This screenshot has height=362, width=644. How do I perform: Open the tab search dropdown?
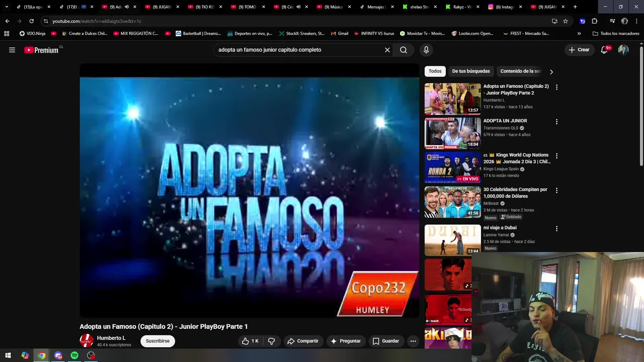click(7, 7)
